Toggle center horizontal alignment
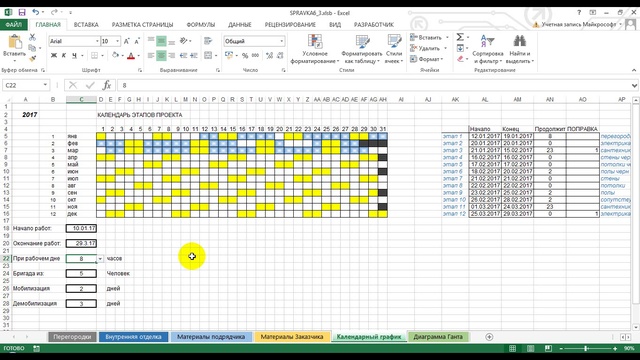Image resolution: width=640 pixels, height=360 pixels. (161, 55)
